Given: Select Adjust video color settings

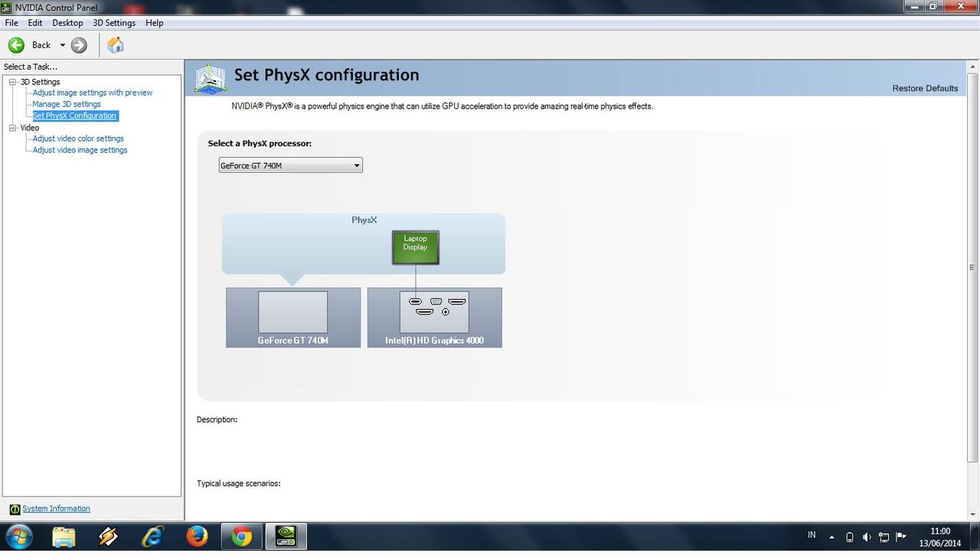Looking at the screenshot, I should [x=78, y=138].
